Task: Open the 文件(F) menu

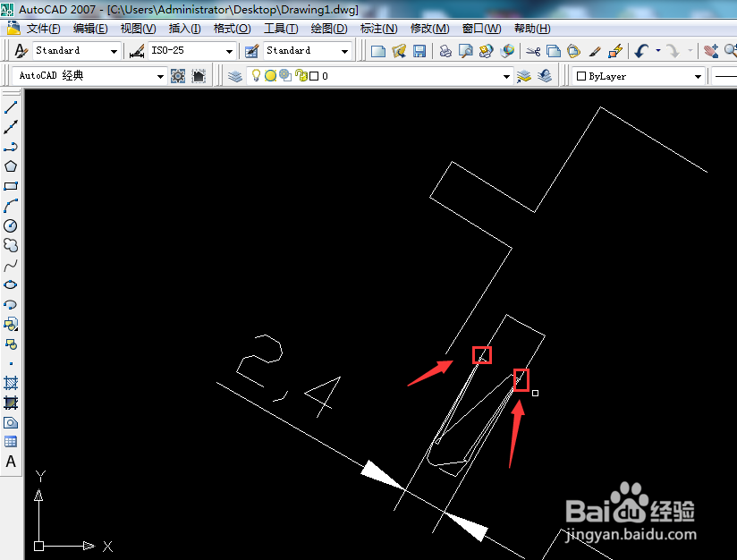Action: point(43,29)
